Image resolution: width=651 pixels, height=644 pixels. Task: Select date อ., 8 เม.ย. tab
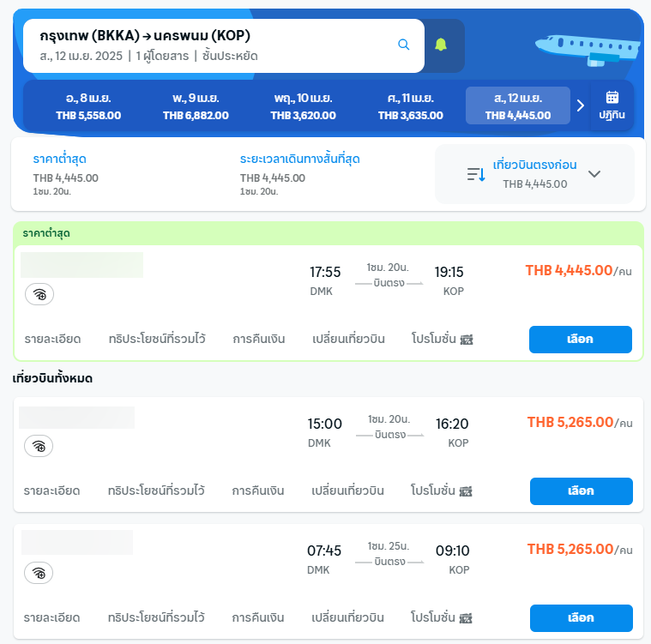(88, 106)
